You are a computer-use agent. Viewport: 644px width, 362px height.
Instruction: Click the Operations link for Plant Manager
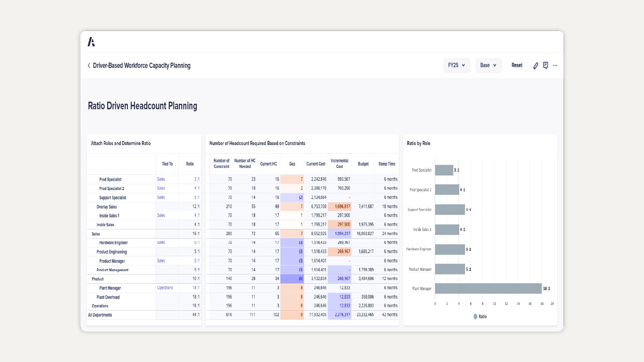point(165,288)
